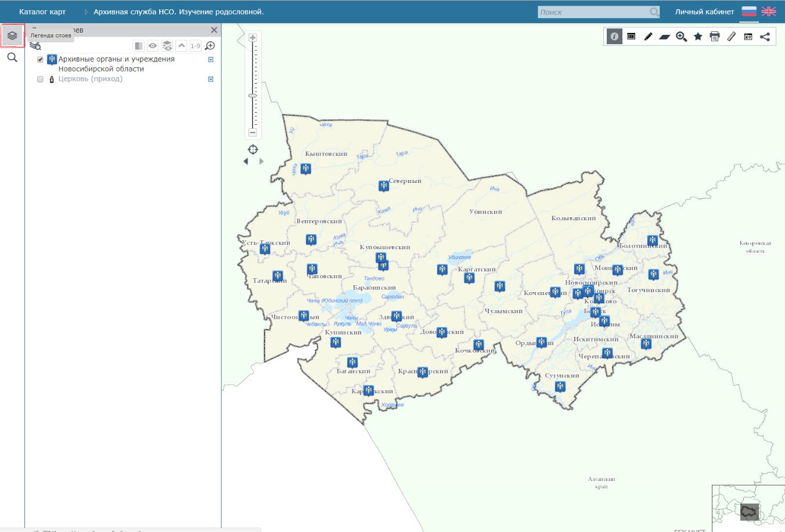The image size is (785, 532).
Task: Open the search panel in left sidebar
Action: (12, 57)
